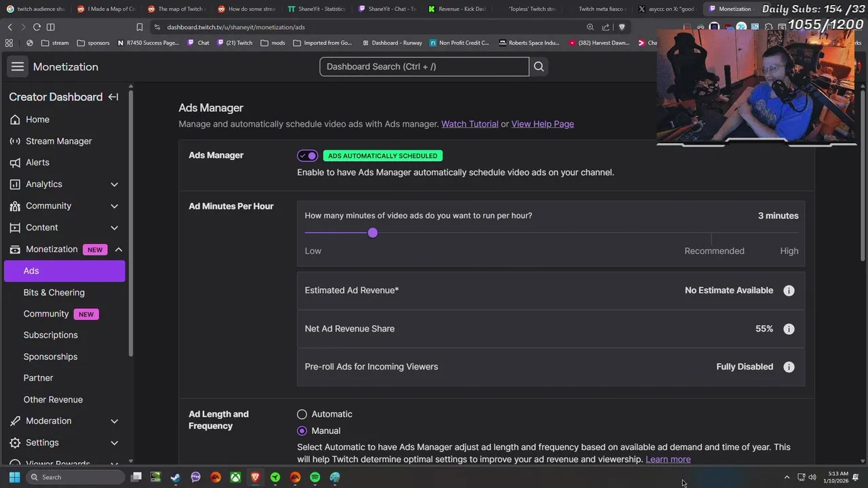868x488 pixels.
Task: Toggle the browser sidebar panel button
Action: [x=50, y=27]
